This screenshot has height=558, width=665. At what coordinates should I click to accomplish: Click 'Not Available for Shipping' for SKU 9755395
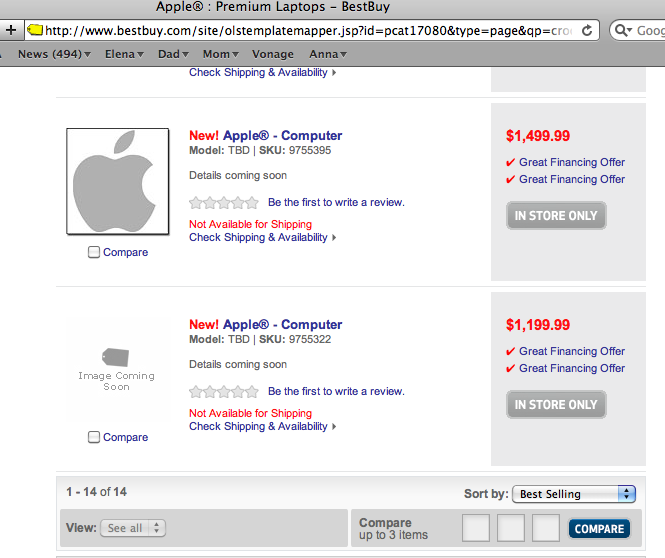click(250, 224)
